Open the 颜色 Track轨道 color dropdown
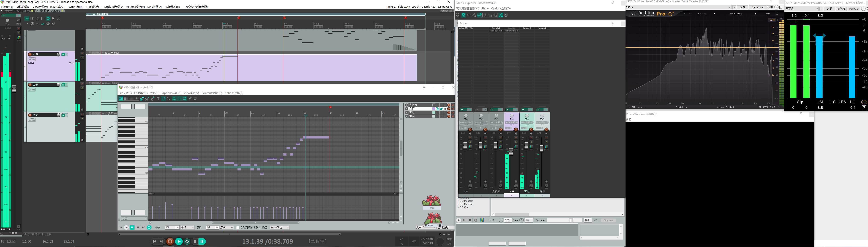This screenshot has width=868, height=247. click(280, 227)
